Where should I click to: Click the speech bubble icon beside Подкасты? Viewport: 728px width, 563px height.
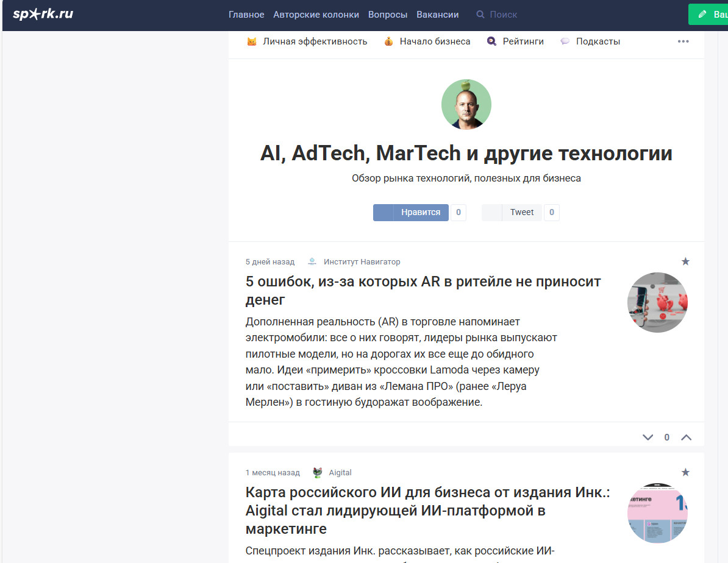tap(565, 41)
